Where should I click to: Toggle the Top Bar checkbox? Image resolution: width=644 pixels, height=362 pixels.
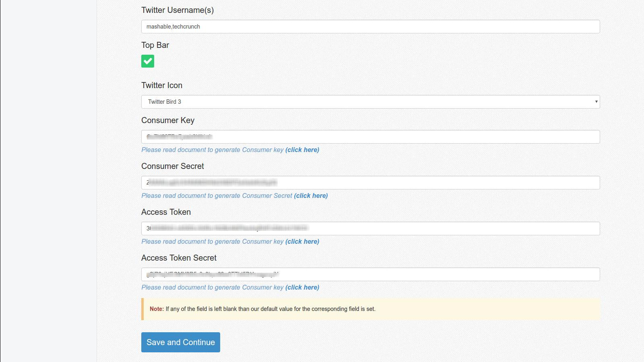point(148,61)
